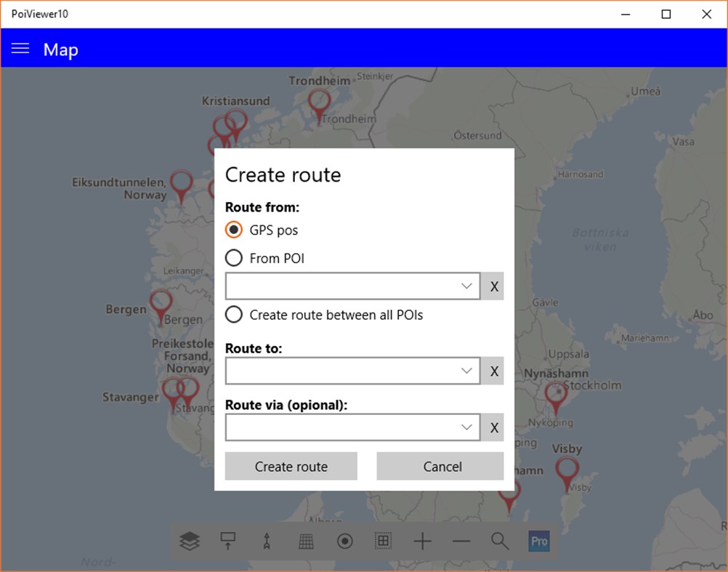Click the GPS position target icon
The height and width of the screenshot is (572, 728).
point(344,541)
